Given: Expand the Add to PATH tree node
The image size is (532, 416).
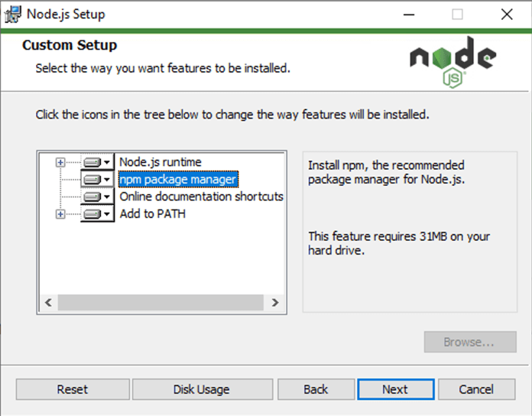Looking at the screenshot, I should pyautogui.click(x=60, y=215).
